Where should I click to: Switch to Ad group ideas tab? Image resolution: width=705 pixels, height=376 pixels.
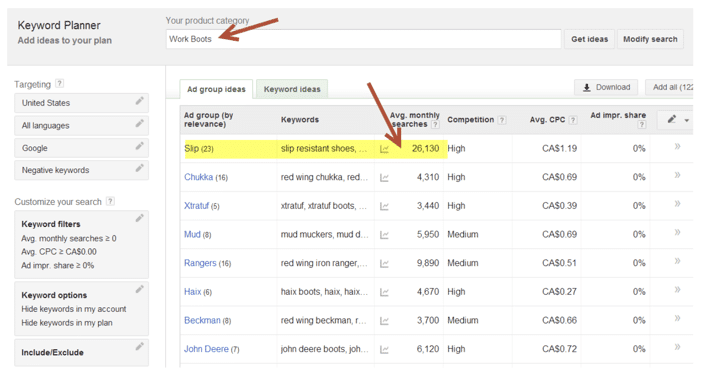[216, 89]
